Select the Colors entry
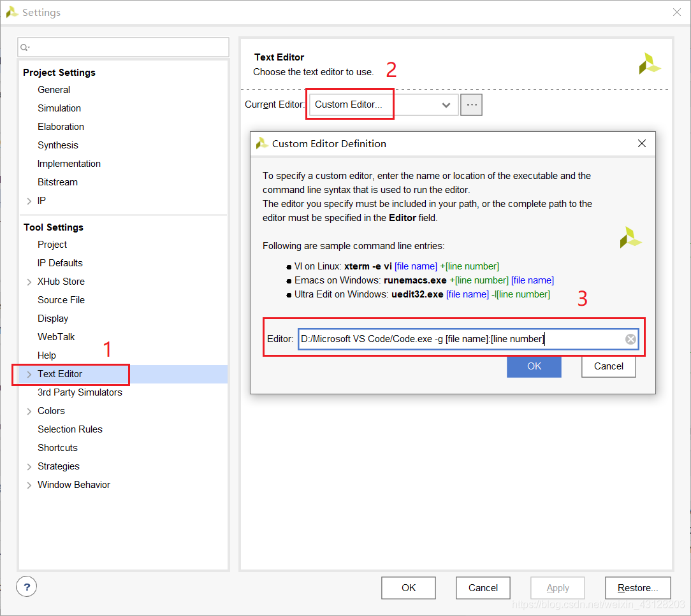 point(51,412)
